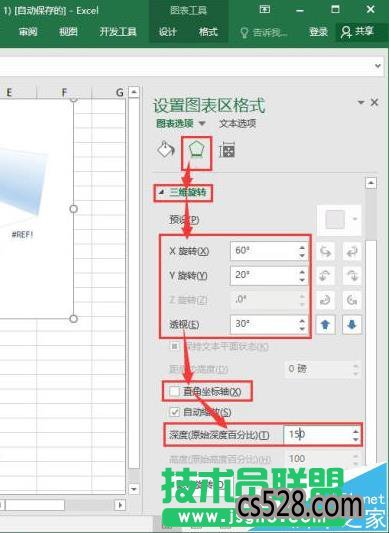Rotate Y down using arrow icon

tap(352, 276)
